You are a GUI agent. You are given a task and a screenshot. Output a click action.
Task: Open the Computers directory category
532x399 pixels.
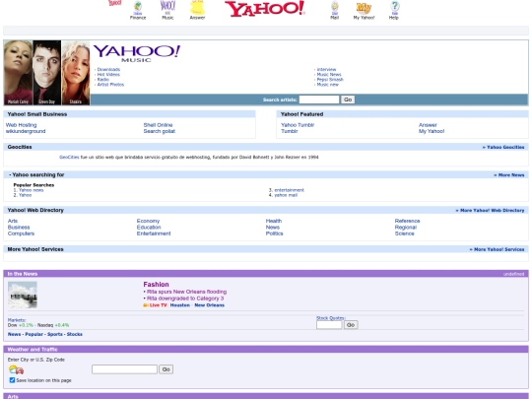[21, 233]
